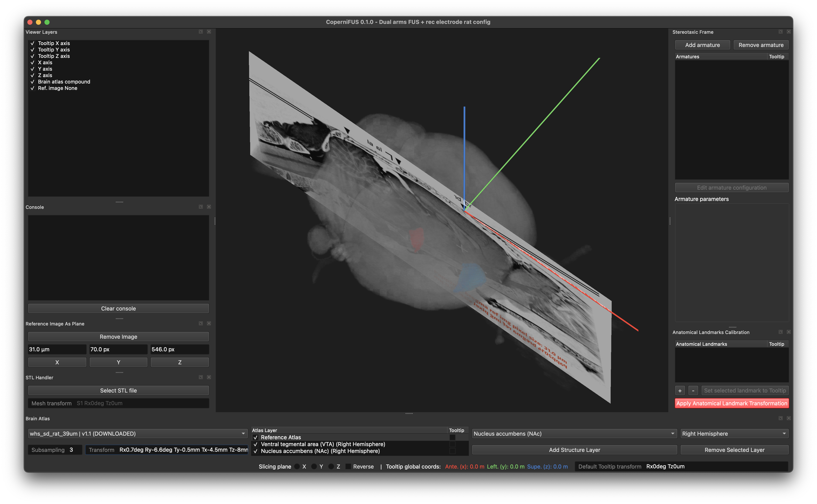Click Add armature
The image size is (817, 504).
pyautogui.click(x=702, y=45)
